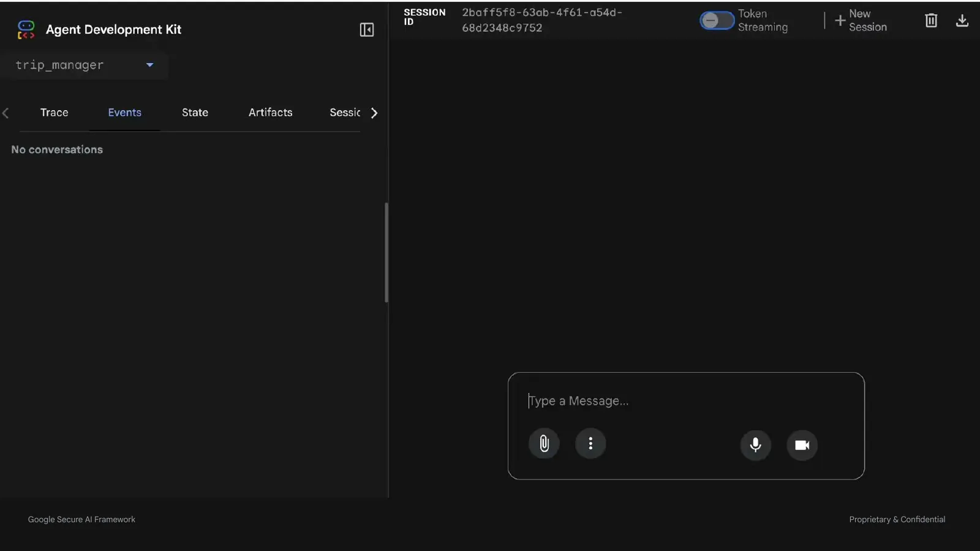Export the session with the download icon

click(x=962, y=20)
